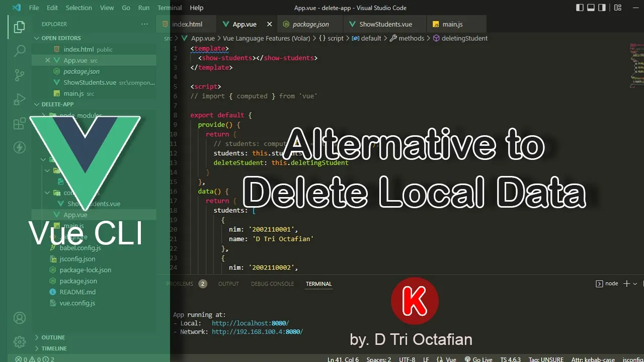The height and width of the screenshot is (362, 644).
Task: Open the Explorer view in activity bar
Action: 19,27
